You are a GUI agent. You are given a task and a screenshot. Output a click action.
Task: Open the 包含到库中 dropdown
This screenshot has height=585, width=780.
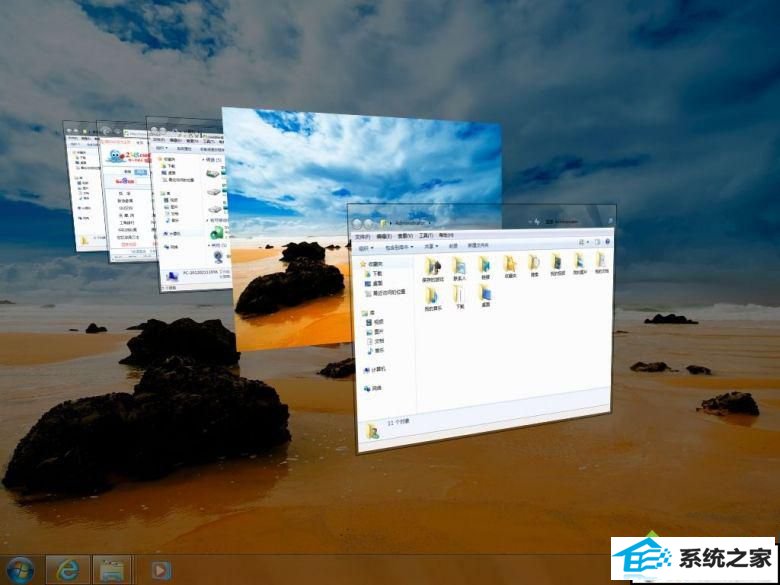(x=399, y=247)
